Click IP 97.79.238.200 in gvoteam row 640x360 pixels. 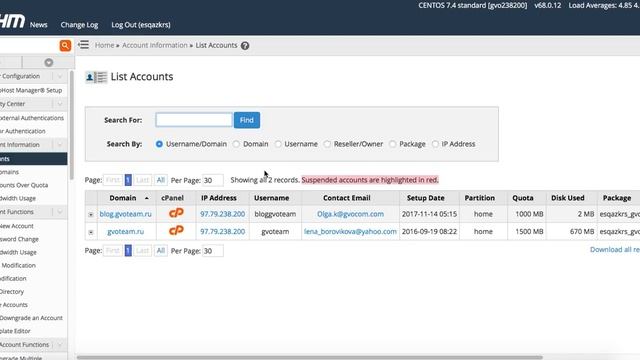coord(222,231)
